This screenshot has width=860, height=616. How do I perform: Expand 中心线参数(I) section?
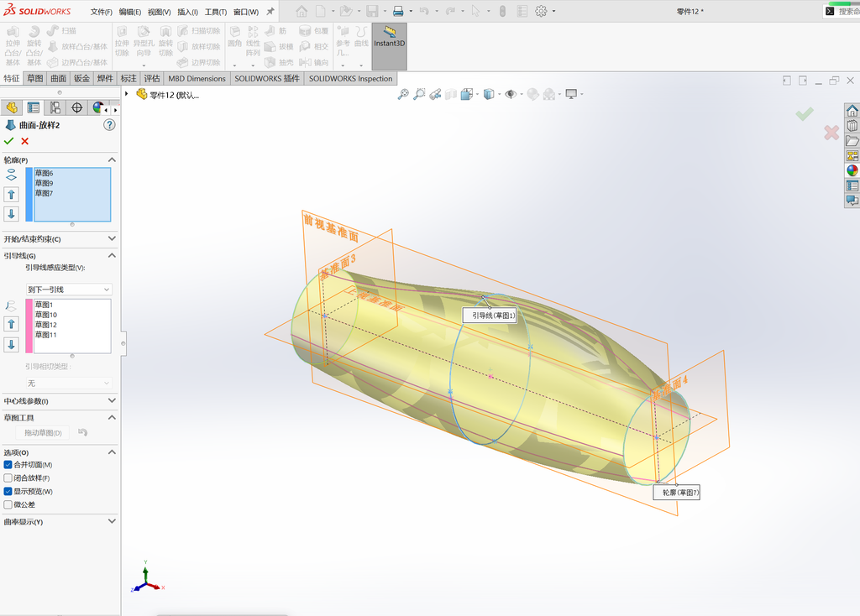[112, 400]
